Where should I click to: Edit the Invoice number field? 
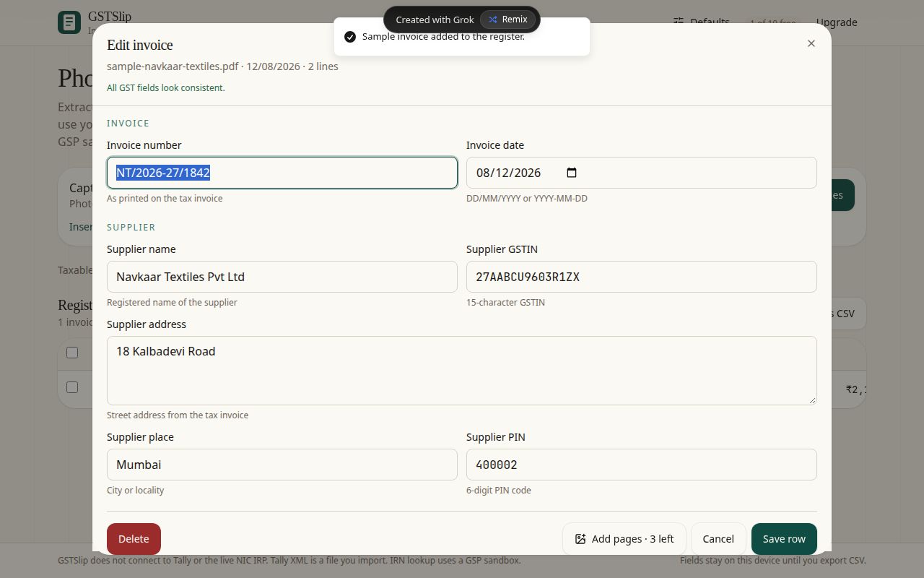(x=282, y=173)
